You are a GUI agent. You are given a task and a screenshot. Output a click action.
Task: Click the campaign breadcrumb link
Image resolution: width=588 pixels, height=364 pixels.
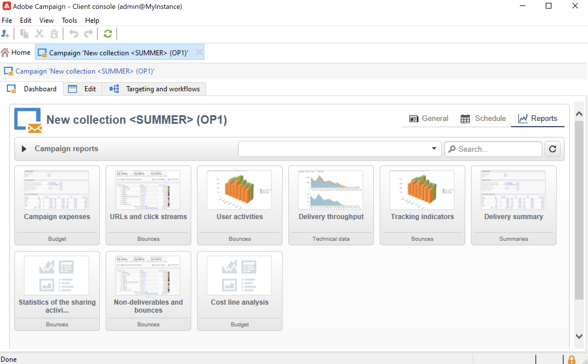(x=85, y=71)
